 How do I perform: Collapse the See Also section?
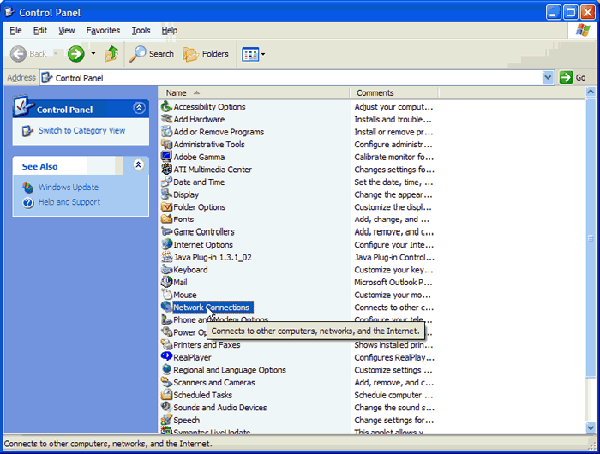(138, 165)
